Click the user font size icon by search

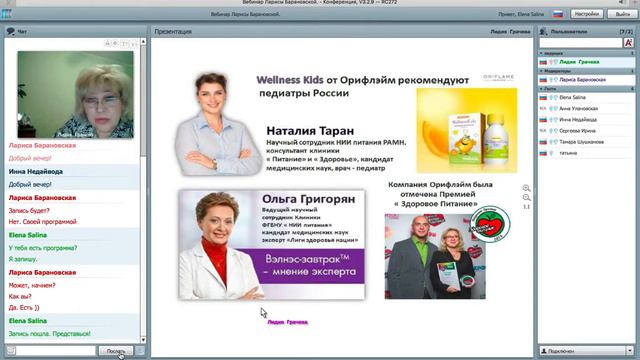pos(629,42)
